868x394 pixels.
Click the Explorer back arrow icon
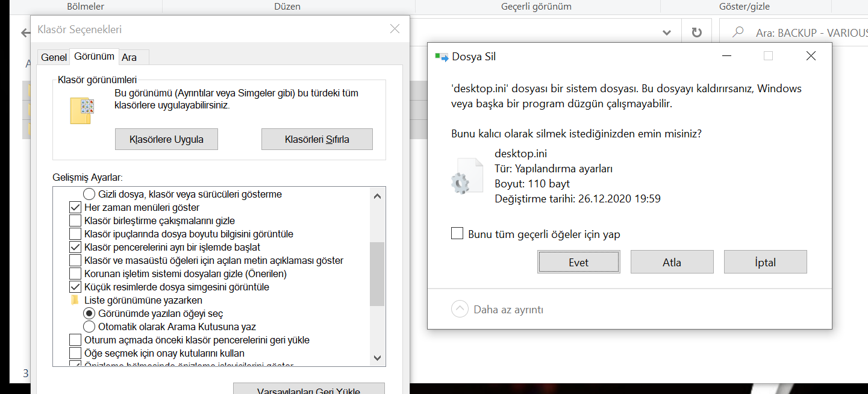(x=25, y=33)
